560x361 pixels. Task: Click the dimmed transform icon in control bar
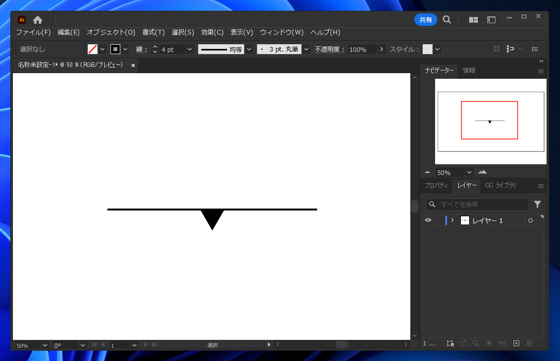pos(497,49)
